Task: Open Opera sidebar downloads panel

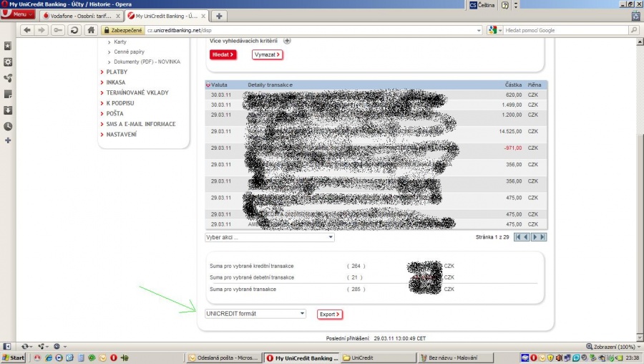Action: 8,110
